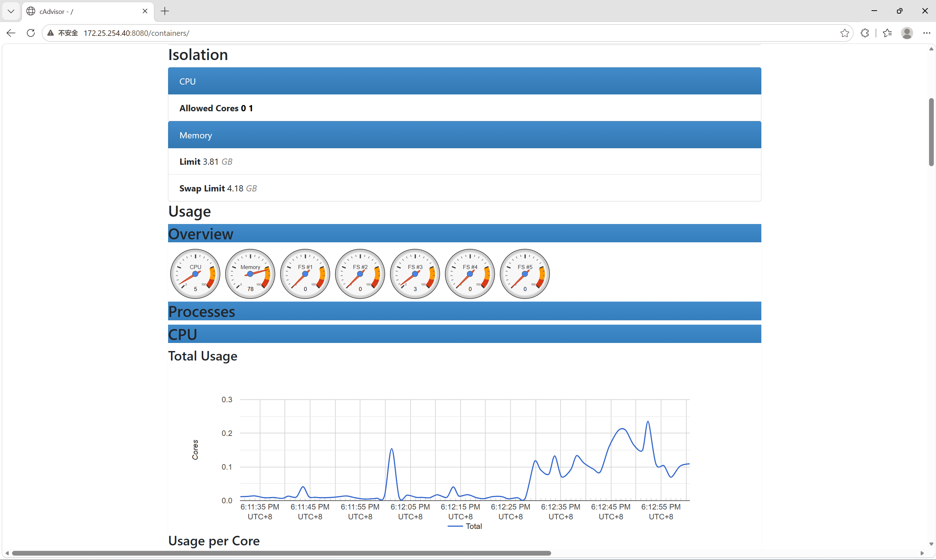Click the 6:12:55 PM axis label
Image resolution: width=936 pixels, height=560 pixels.
(x=661, y=512)
